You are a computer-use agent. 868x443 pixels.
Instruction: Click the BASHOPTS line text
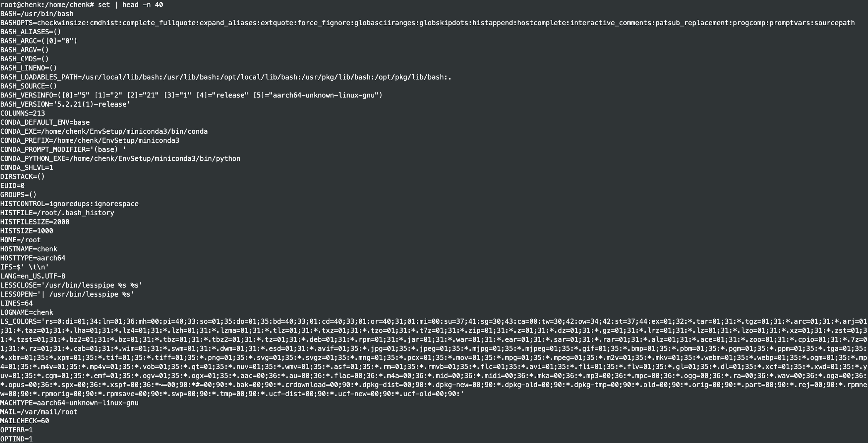coord(427,23)
